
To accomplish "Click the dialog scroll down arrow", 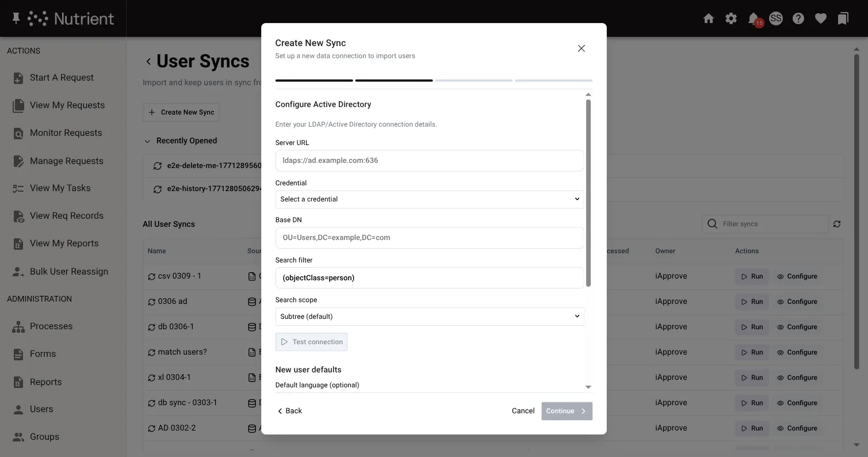I will (588, 387).
